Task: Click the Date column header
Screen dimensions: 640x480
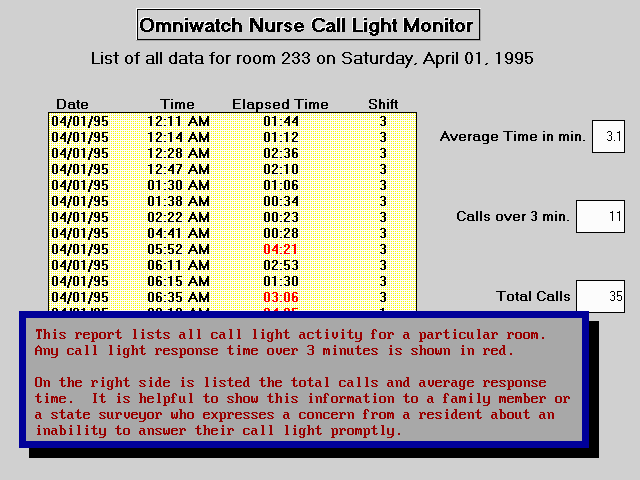Action: coord(72,104)
